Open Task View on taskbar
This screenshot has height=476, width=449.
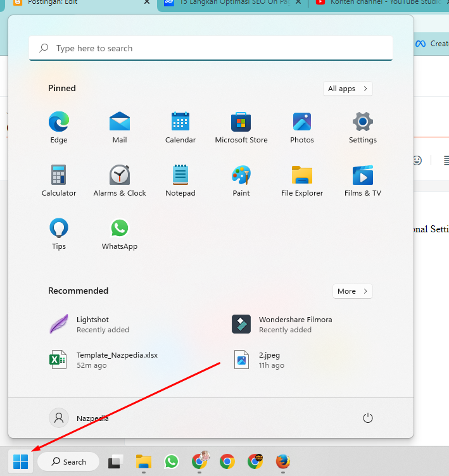coord(115,461)
